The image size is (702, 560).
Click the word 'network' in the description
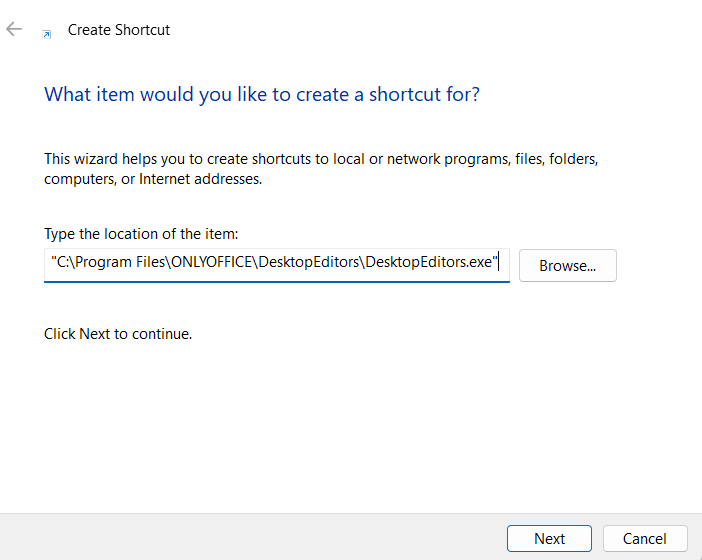(x=414, y=159)
